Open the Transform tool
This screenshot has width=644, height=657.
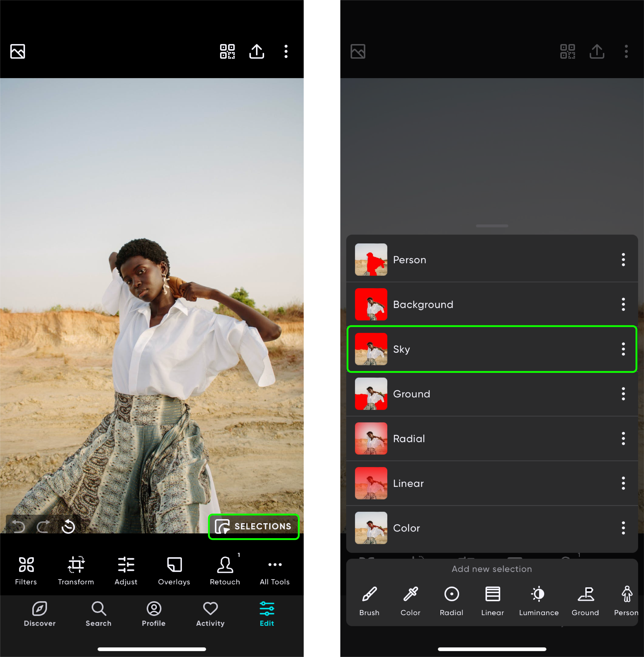76,571
